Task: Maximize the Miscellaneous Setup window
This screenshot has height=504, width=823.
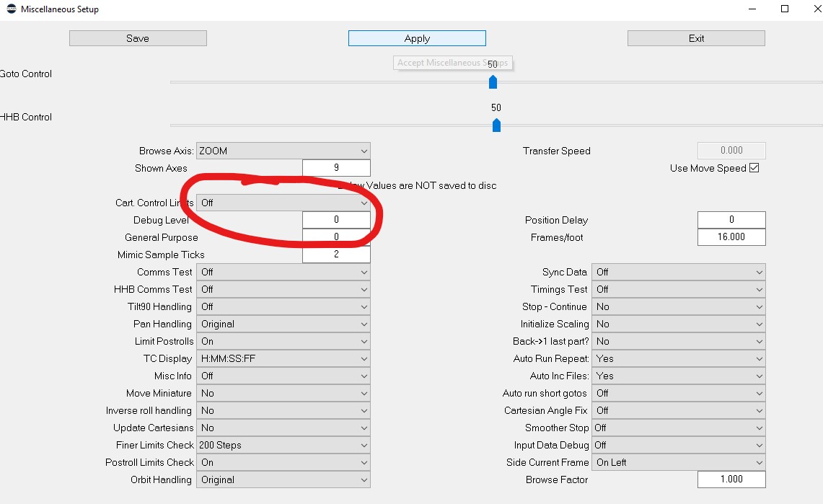Action: [785, 9]
